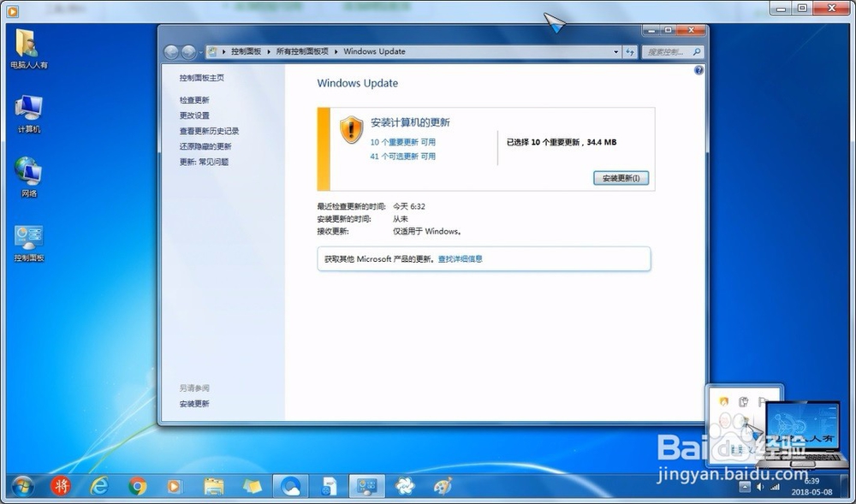Switch to the Control Panel taskbar button

(367, 486)
